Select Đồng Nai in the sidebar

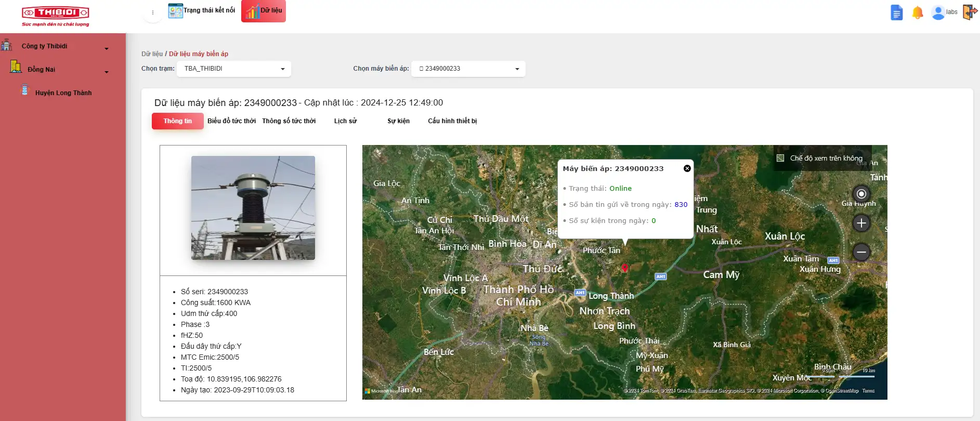[42, 70]
